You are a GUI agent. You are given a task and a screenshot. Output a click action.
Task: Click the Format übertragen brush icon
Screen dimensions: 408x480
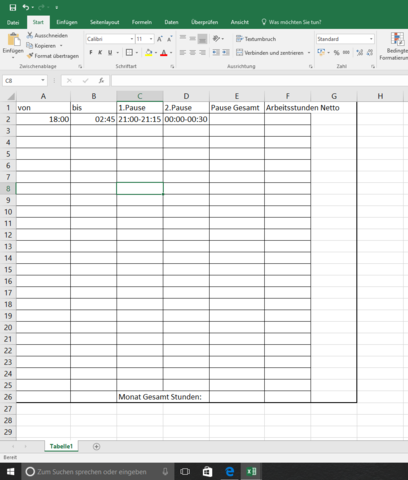[x=30, y=56]
